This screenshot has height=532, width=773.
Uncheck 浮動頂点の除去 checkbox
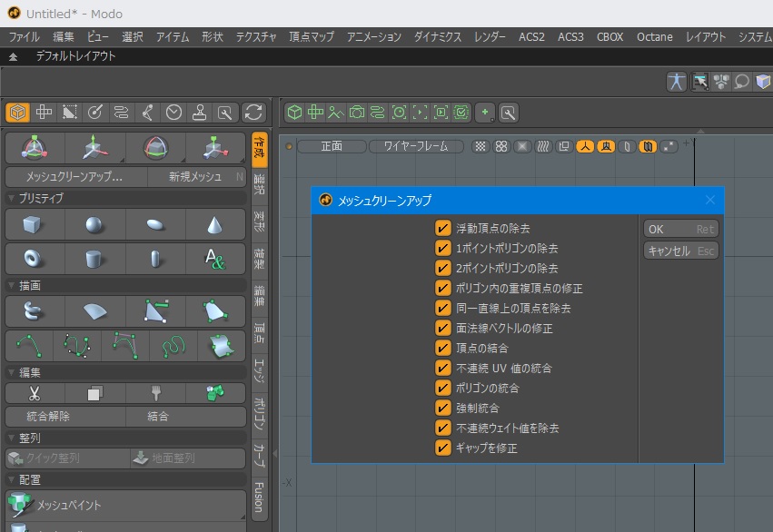442,228
